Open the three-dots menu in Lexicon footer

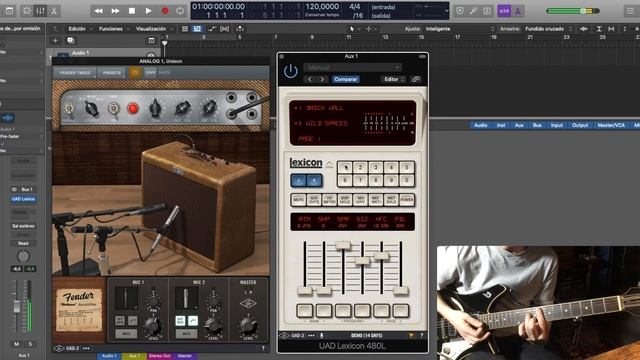311,336
